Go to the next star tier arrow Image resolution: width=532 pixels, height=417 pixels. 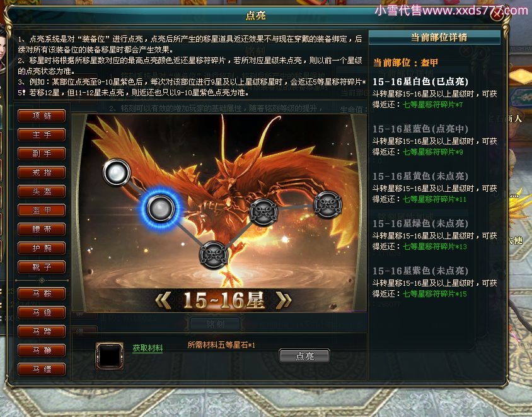click(x=284, y=300)
